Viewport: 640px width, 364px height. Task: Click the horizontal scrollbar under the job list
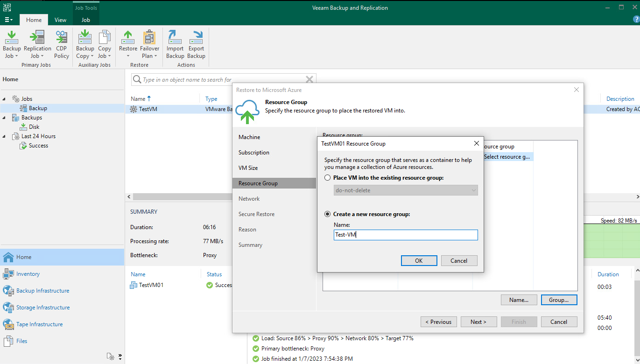coord(182,197)
